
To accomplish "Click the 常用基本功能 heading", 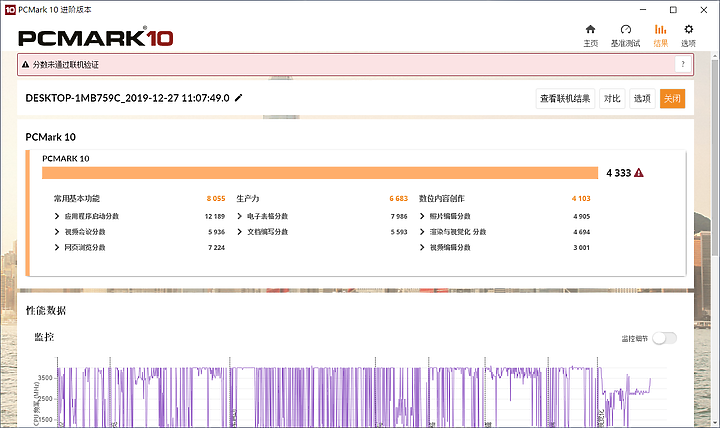I will coord(77,198).
